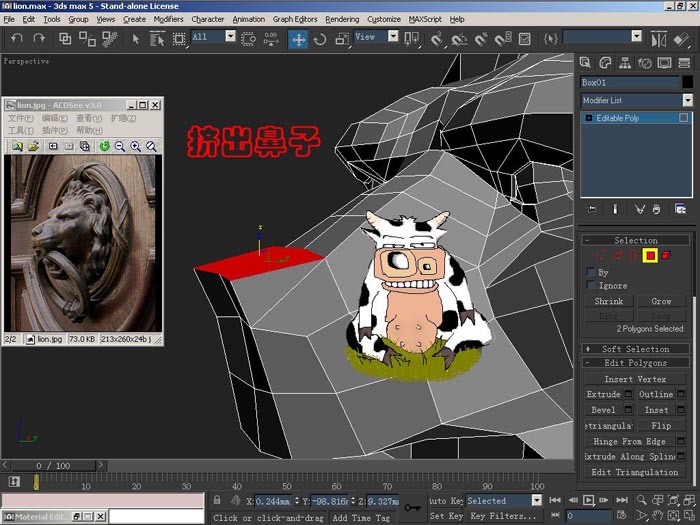Click the Flip button
The image size is (700, 525).
pyautogui.click(x=661, y=425)
